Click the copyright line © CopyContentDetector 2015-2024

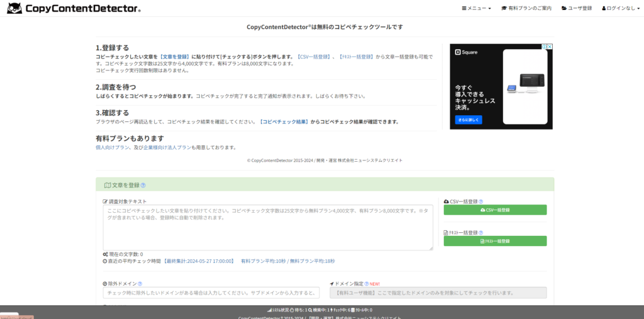325,160
